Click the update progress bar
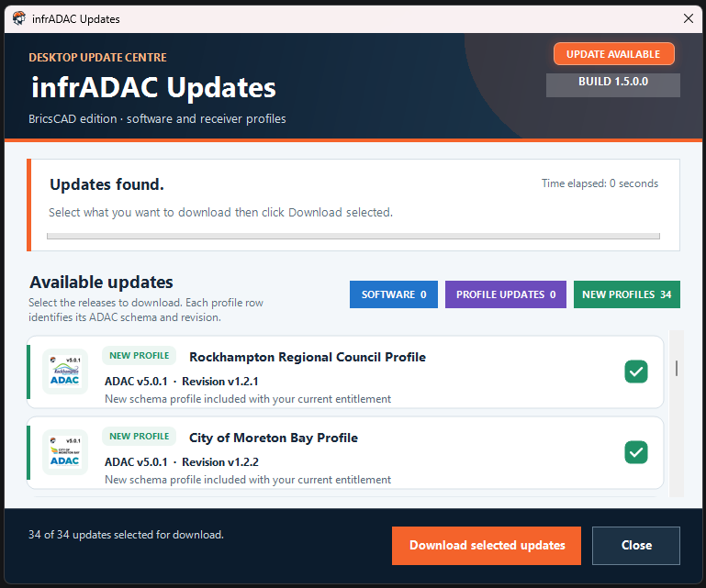The image size is (706, 588). [353, 236]
